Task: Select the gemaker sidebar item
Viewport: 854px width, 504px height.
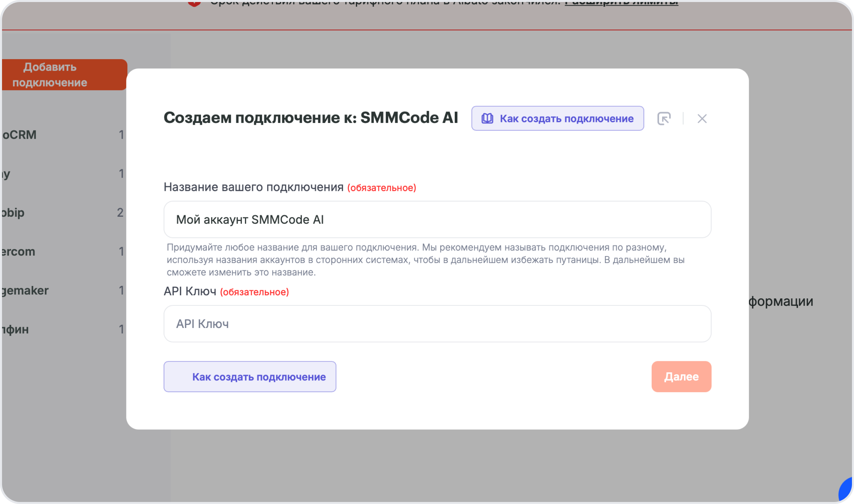Action: [63, 290]
